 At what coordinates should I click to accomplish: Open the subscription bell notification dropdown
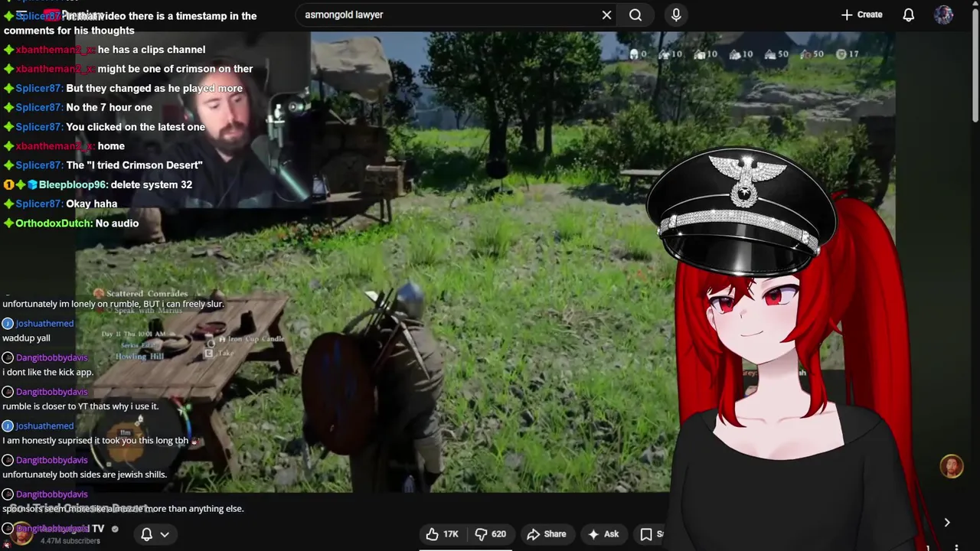(x=155, y=534)
